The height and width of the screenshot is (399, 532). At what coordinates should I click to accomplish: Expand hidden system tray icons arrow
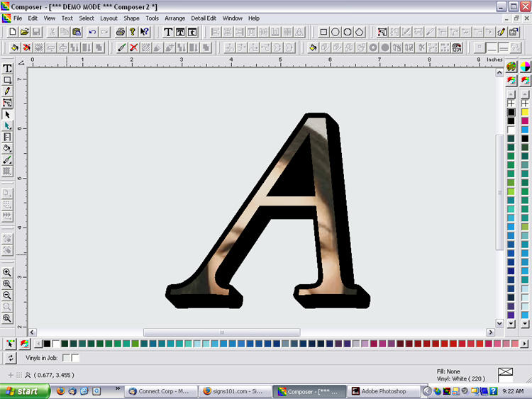(427, 391)
